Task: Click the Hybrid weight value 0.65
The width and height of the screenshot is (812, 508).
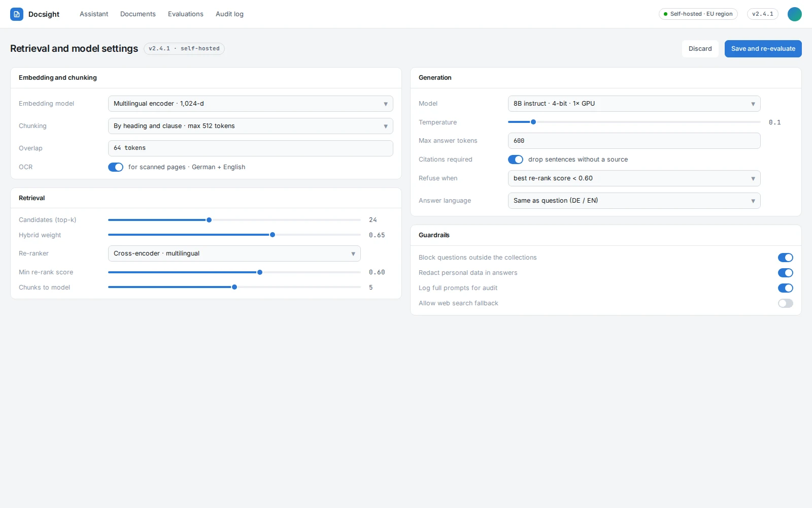Action: pos(377,235)
